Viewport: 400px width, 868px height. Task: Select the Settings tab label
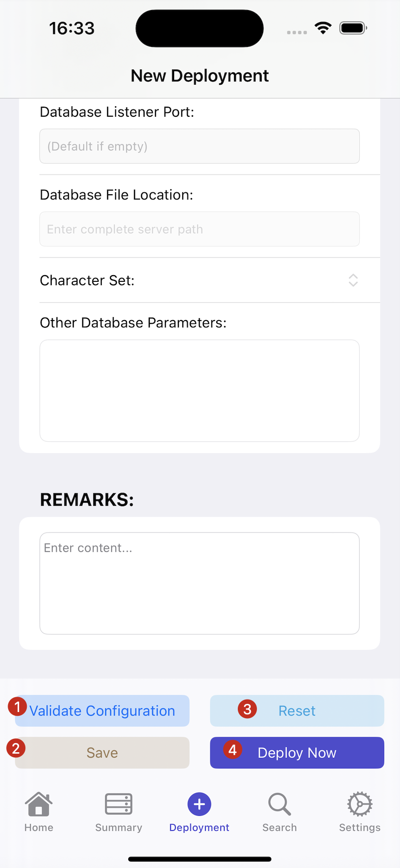(x=360, y=827)
